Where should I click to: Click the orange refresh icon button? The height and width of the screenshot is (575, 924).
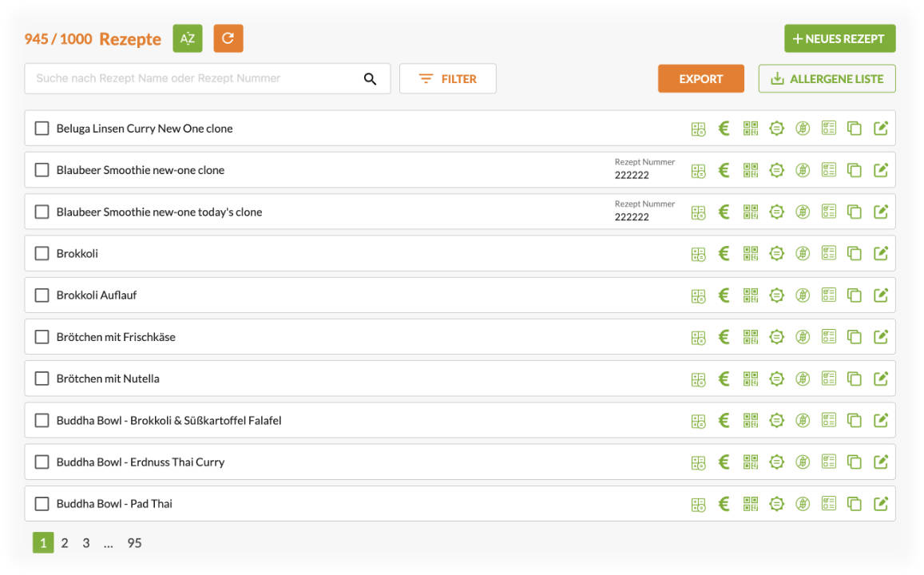tap(228, 38)
